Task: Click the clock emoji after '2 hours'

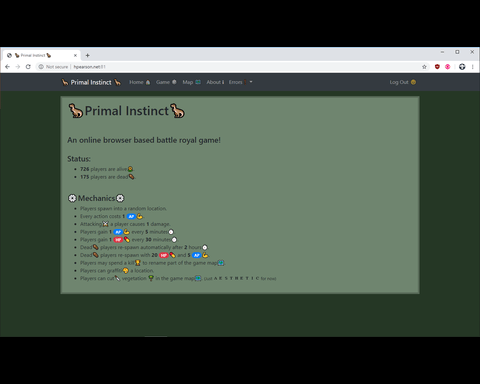Action: (205, 247)
